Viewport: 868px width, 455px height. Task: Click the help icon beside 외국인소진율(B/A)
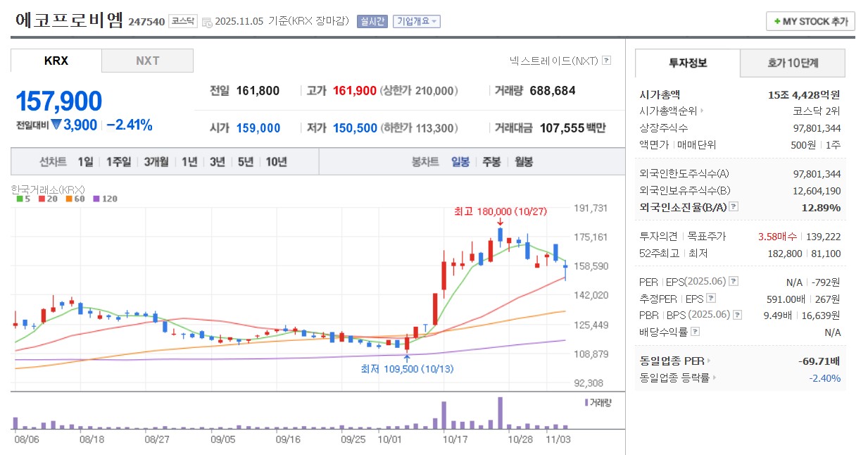(733, 207)
